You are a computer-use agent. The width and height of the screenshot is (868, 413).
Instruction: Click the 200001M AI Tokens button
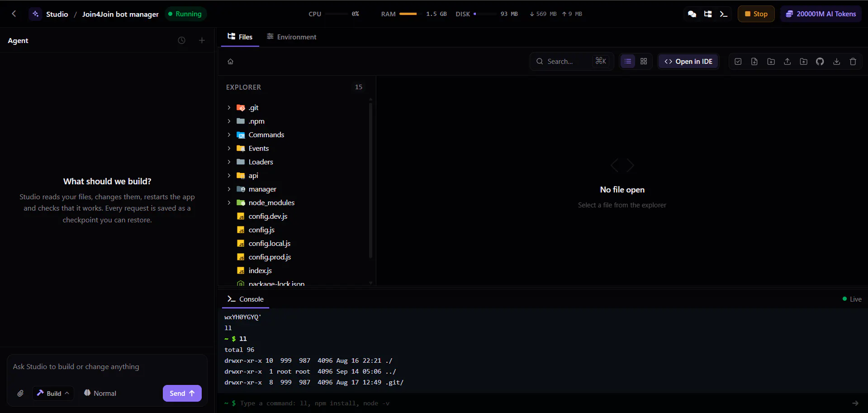(x=821, y=14)
